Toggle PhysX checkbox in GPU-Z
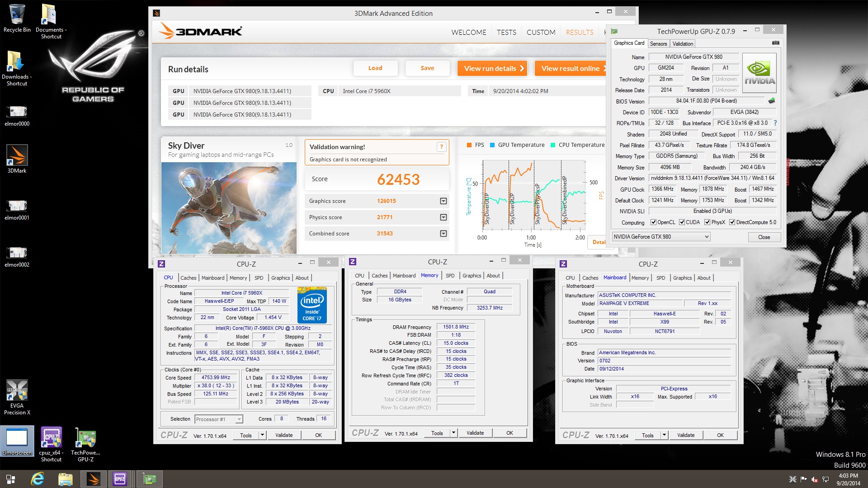 [x=707, y=222]
